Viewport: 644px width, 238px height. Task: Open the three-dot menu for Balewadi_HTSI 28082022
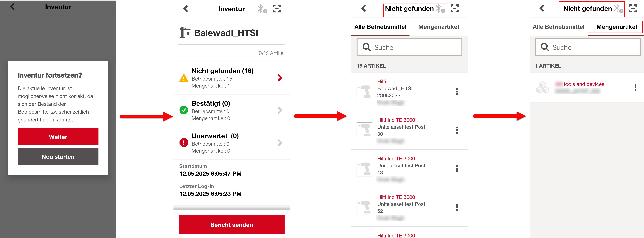click(457, 92)
